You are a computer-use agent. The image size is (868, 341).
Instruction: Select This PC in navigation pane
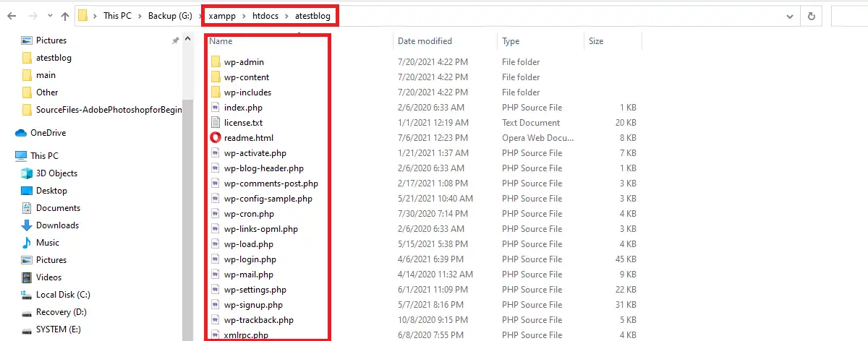click(44, 156)
